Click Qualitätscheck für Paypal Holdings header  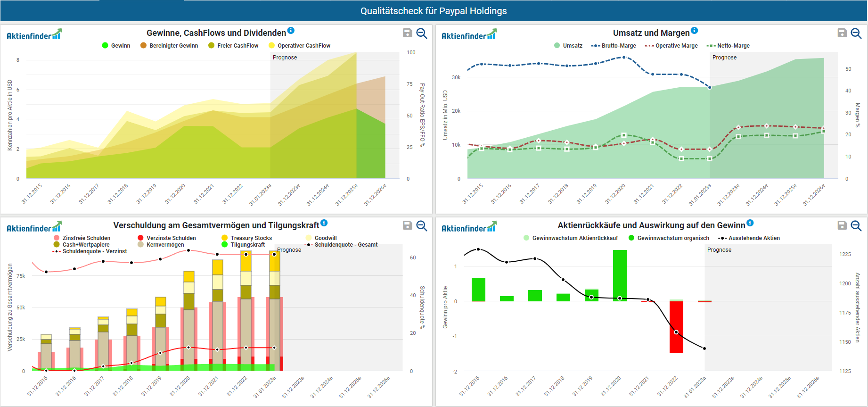434,11
